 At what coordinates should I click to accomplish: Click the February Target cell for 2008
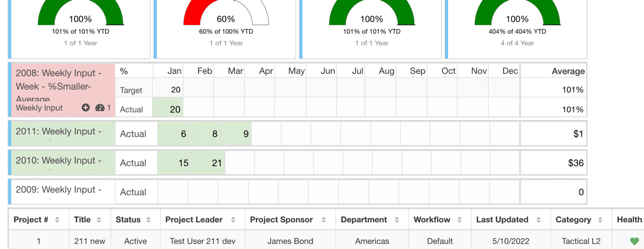[x=199, y=90]
